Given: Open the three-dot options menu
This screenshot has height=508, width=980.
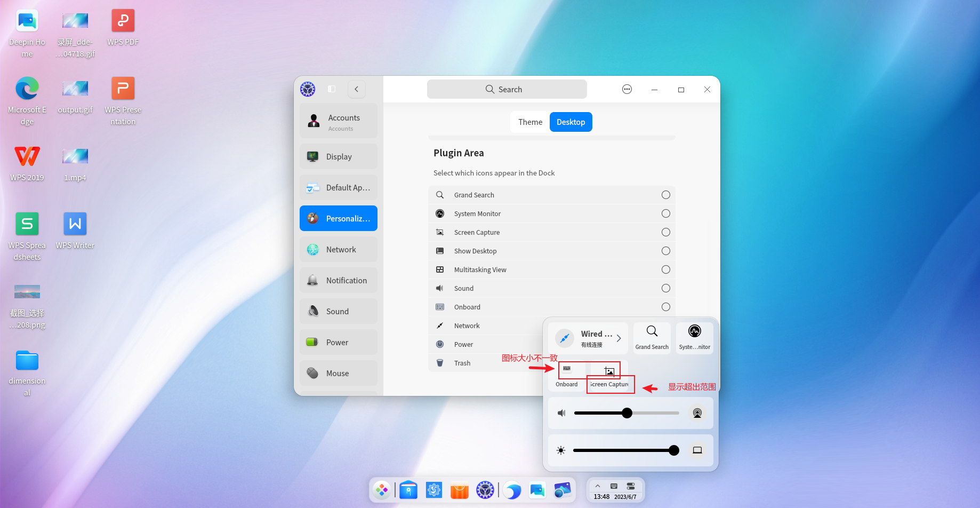Looking at the screenshot, I should click(x=627, y=89).
